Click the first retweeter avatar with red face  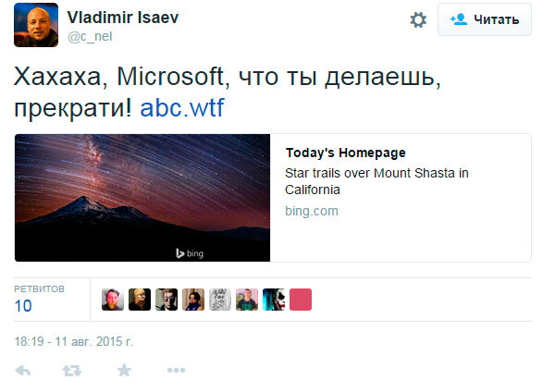112,300
